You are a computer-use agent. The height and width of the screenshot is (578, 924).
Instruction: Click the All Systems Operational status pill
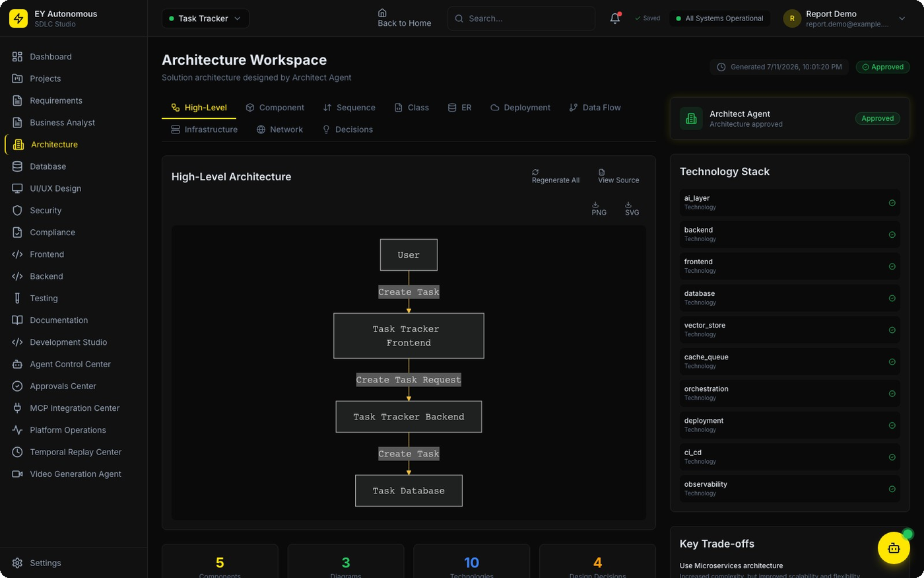[719, 18]
